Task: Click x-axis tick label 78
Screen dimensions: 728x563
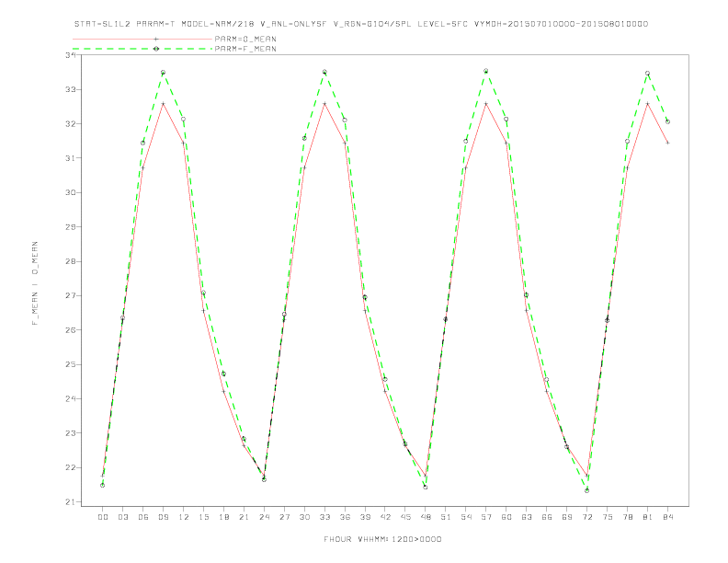Action: pos(628,517)
